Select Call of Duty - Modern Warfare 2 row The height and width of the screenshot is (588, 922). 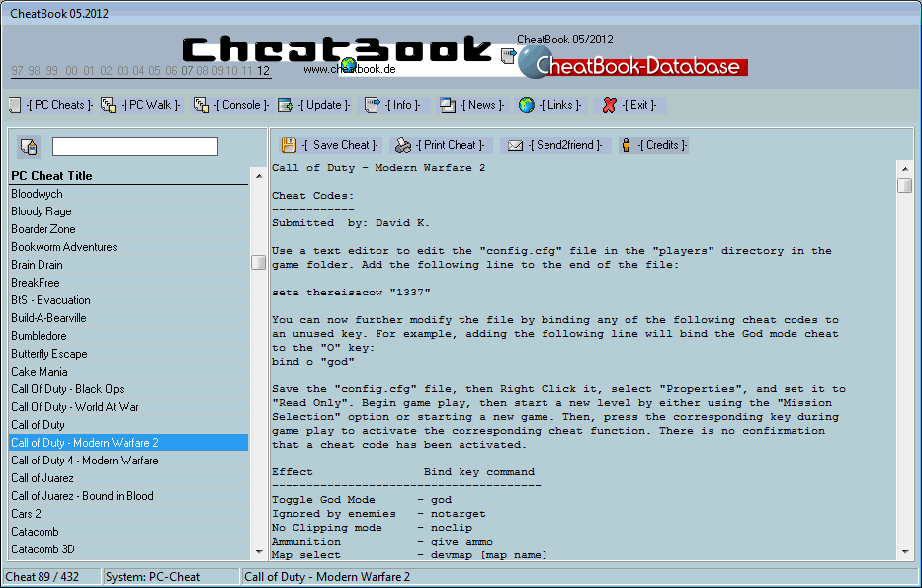[128, 443]
